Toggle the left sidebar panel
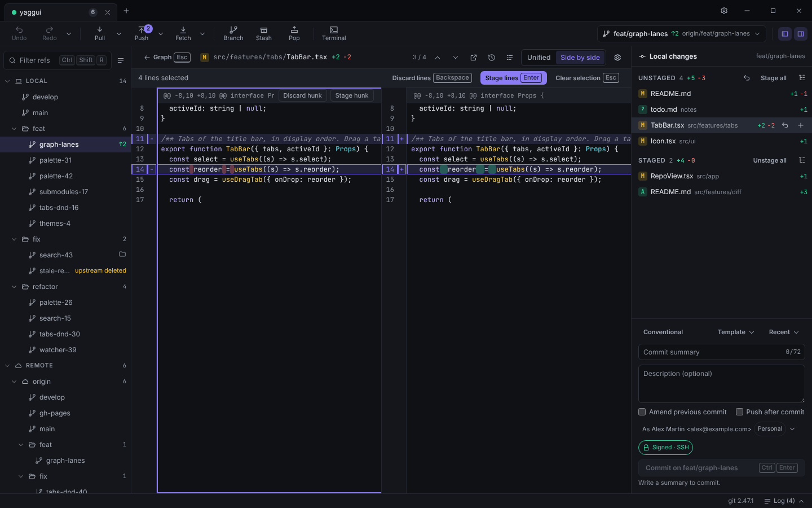 [x=784, y=34]
